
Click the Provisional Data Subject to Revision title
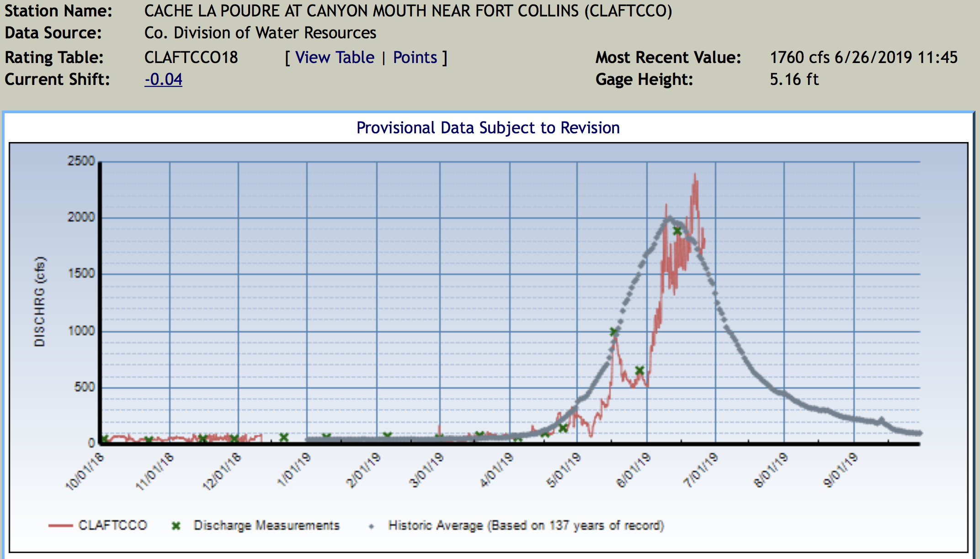(488, 128)
